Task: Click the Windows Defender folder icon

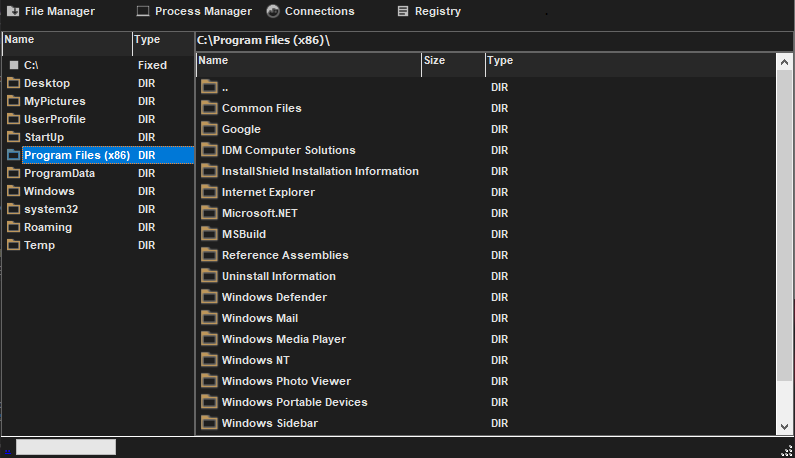Action: pyautogui.click(x=209, y=297)
